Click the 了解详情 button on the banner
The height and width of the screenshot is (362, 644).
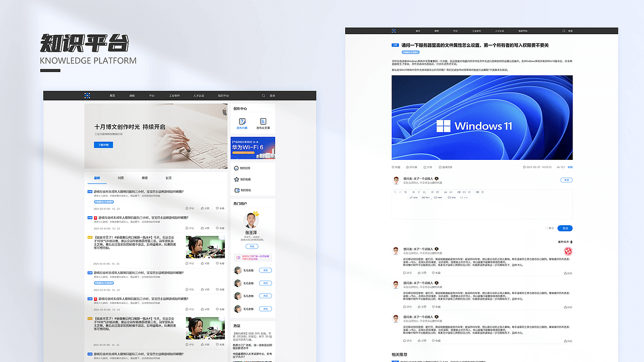click(104, 145)
